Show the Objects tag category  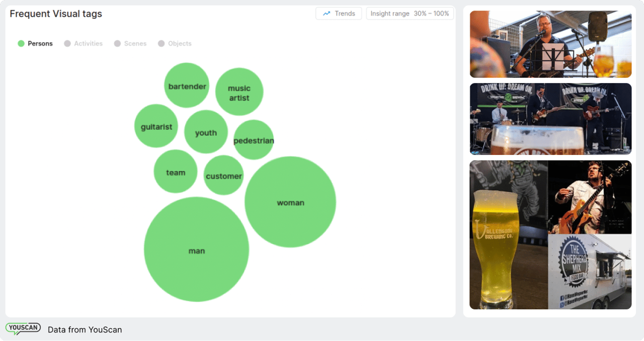click(x=175, y=44)
